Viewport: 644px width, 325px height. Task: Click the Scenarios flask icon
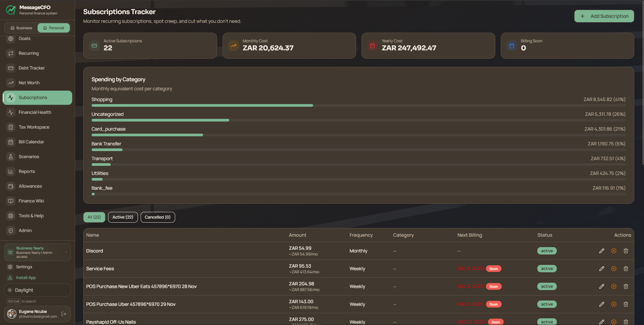coord(11,157)
